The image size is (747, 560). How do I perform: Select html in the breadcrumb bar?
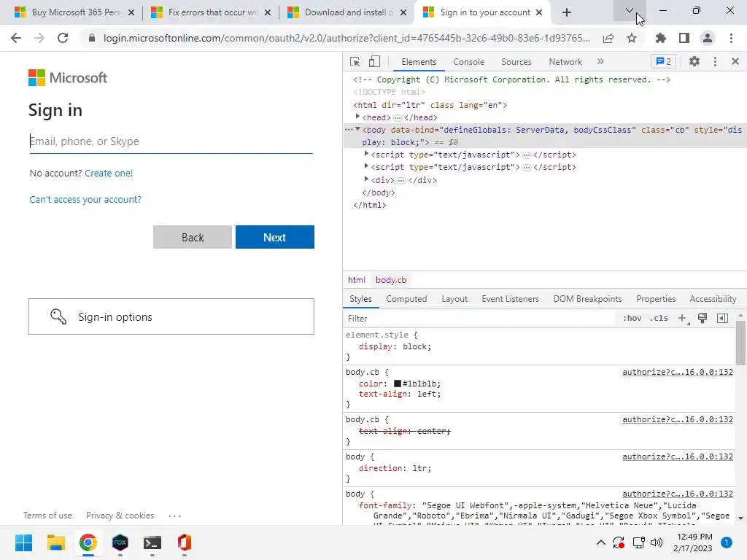tap(356, 280)
